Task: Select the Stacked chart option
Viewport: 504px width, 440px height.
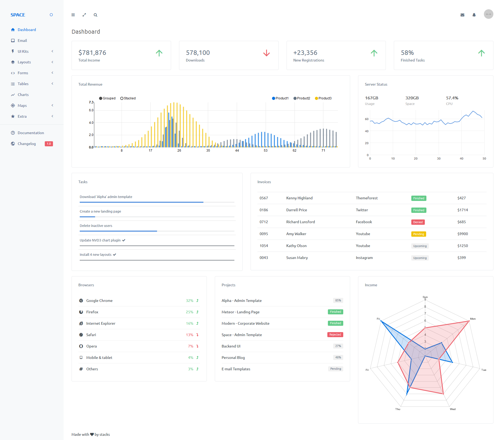Action: tap(128, 98)
